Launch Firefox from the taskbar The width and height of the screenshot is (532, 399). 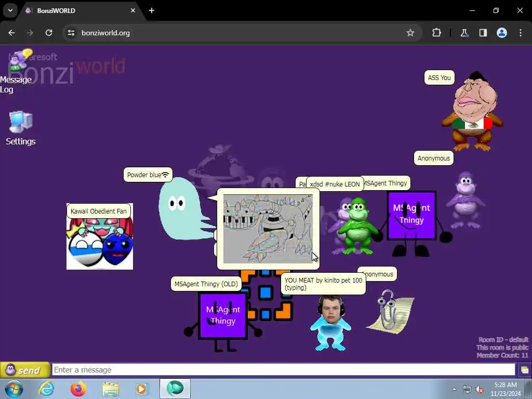tap(78, 389)
